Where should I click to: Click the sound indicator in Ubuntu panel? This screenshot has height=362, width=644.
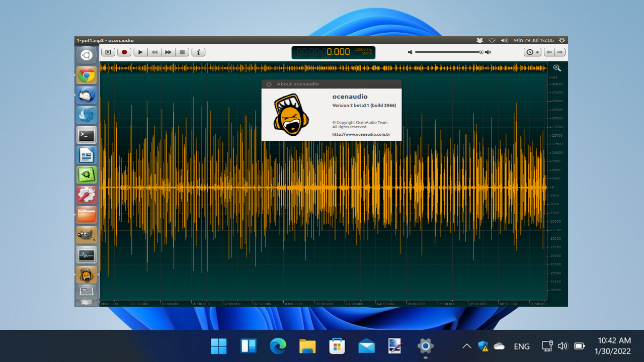(x=505, y=40)
